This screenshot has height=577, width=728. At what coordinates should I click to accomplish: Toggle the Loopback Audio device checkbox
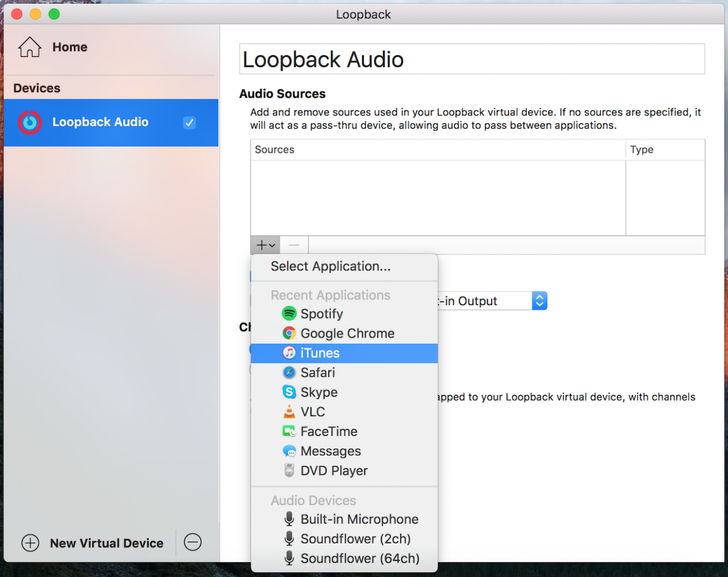pyautogui.click(x=189, y=123)
